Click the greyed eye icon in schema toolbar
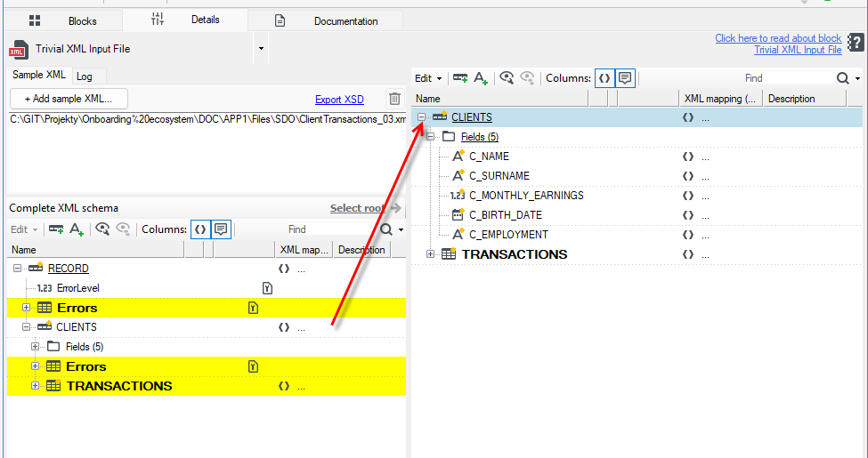 point(123,229)
